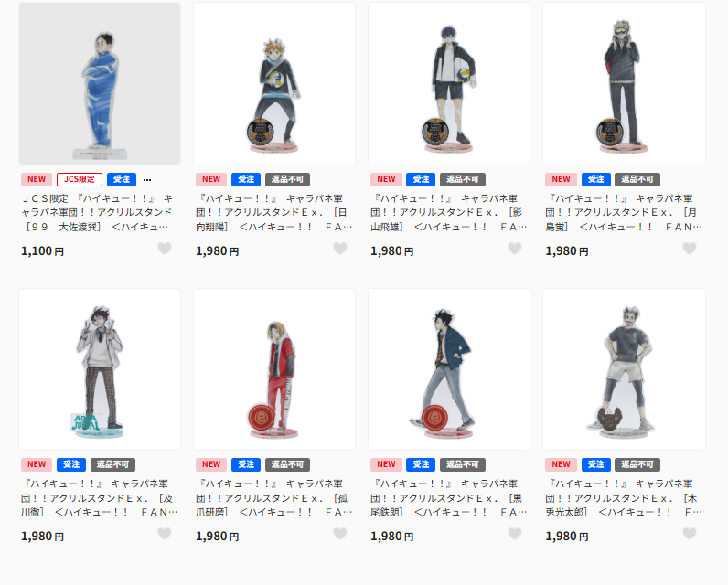This screenshot has width=728, height=585.
Task: Open 日向翔陽 acrylic stand product title
Action: [x=274, y=212]
